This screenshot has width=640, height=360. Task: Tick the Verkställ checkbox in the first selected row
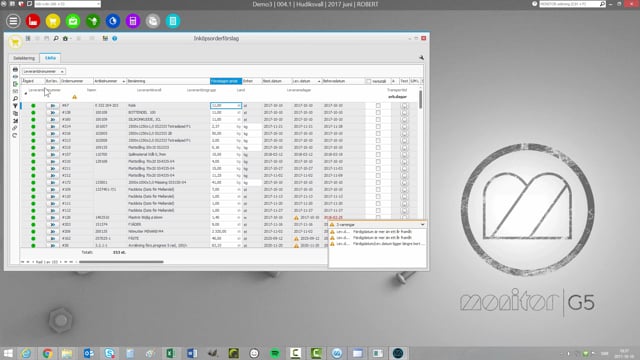click(x=378, y=106)
